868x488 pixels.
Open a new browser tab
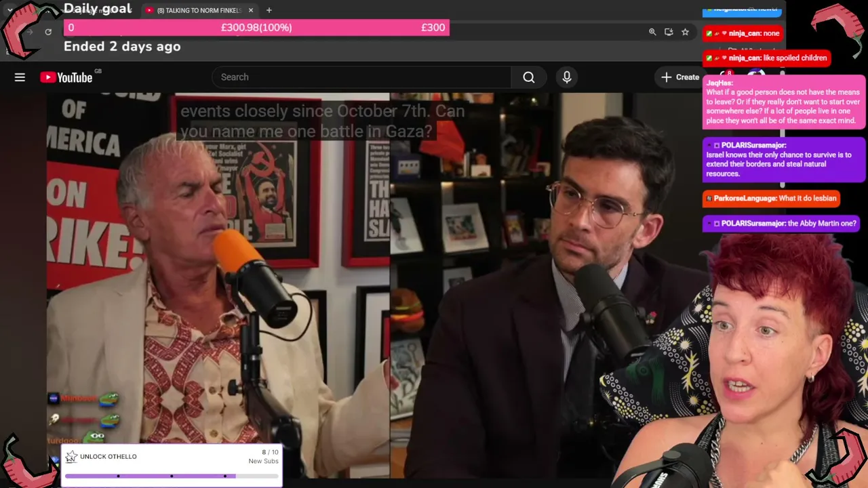pos(269,10)
